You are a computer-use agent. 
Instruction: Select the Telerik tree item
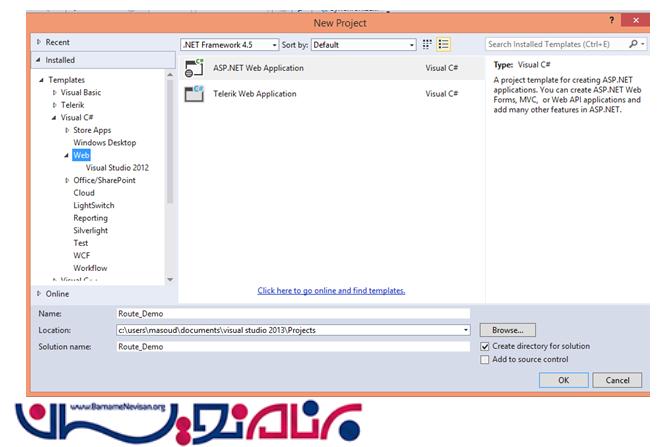(73, 105)
